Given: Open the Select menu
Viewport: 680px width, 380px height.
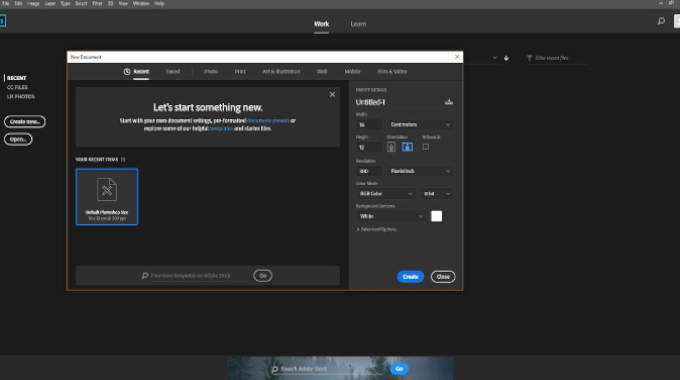Looking at the screenshot, I should [x=81, y=3].
